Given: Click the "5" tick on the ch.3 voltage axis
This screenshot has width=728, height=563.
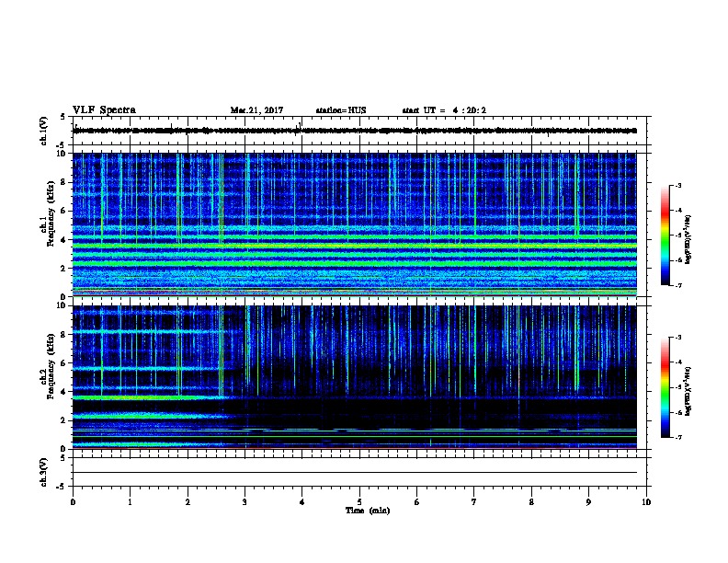Looking at the screenshot, I should (x=63, y=458).
